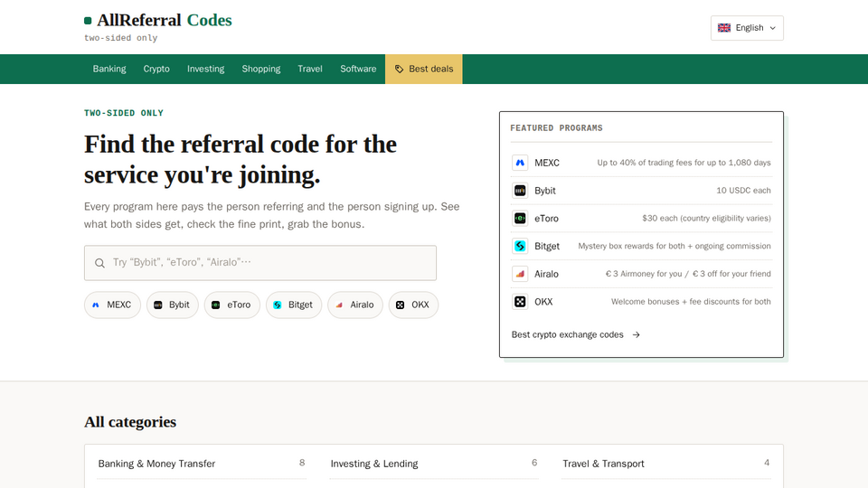The height and width of the screenshot is (488, 868).
Task: Open the English language dropdown
Action: click(747, 28)
